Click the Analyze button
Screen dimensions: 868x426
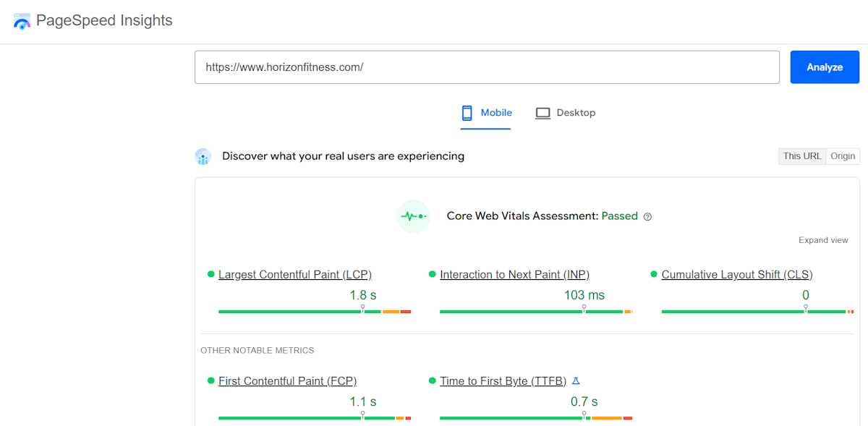[x=825, y=67]
